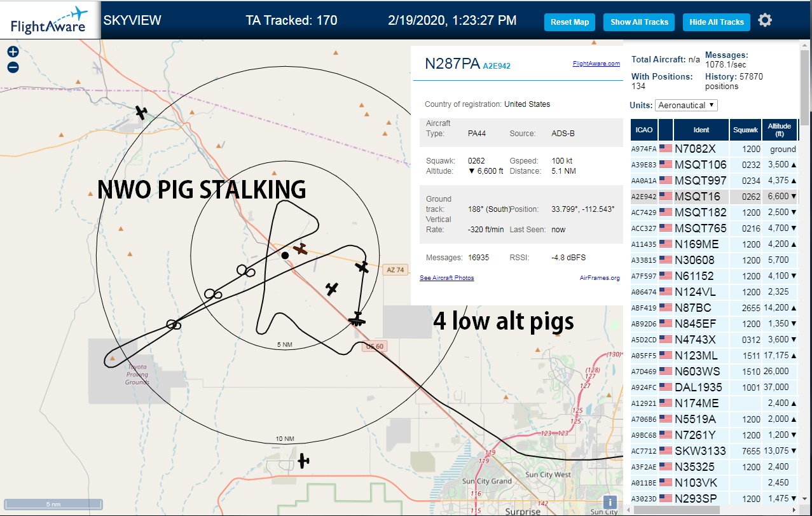This screenshot has height=516, width=812.
Task: Click the SKYVIEW title in header
Action: (132, 20)
